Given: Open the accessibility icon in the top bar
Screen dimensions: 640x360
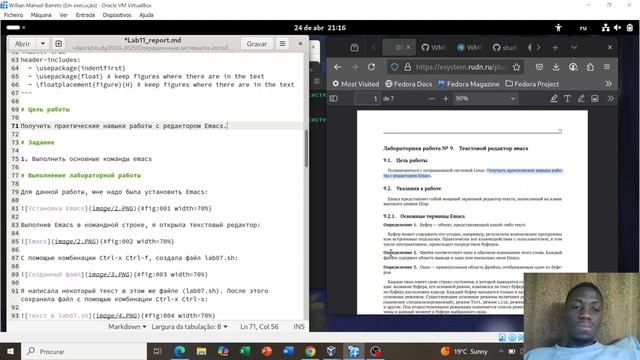Looking at the screenshot, I should tap(558, 28).
